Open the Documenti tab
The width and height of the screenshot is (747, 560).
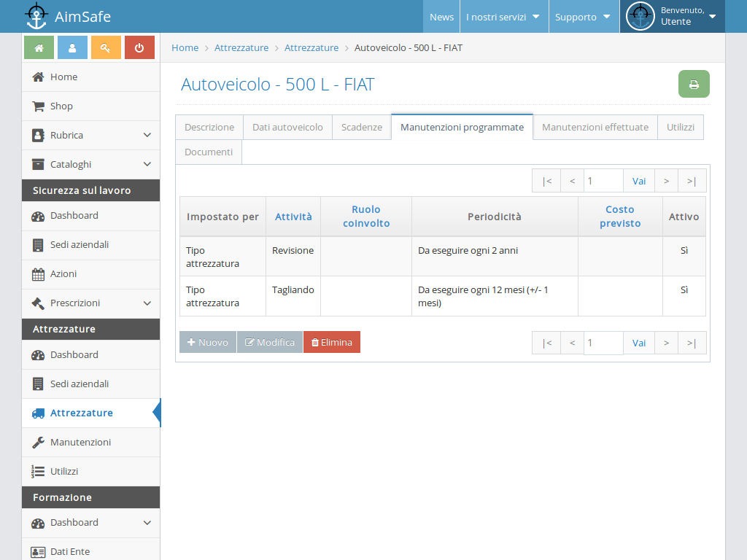pos(209,152)
